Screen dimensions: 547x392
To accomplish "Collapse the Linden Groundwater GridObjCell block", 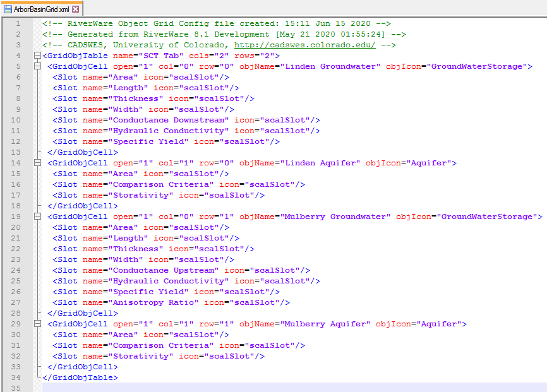I will [37, 66].
